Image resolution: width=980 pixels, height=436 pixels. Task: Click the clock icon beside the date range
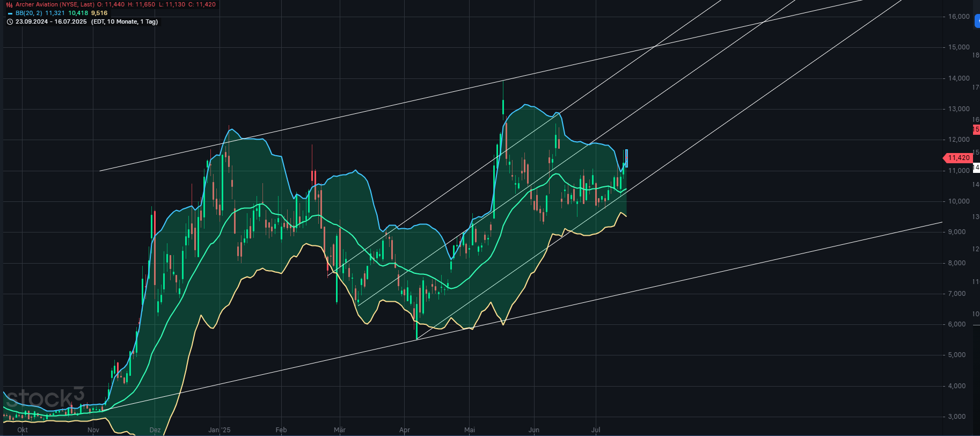[x=10, y=22]
